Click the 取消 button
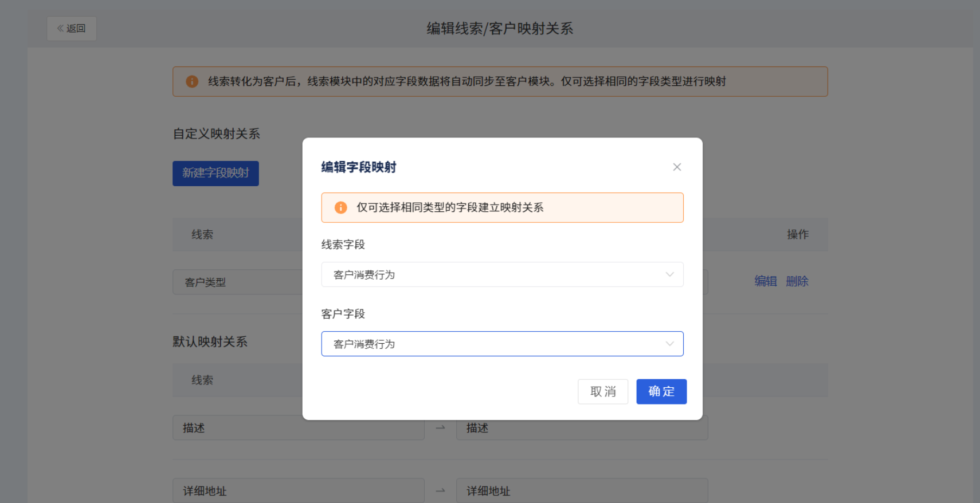The height and width of the screenshot is (503, 980). point(603,391)
